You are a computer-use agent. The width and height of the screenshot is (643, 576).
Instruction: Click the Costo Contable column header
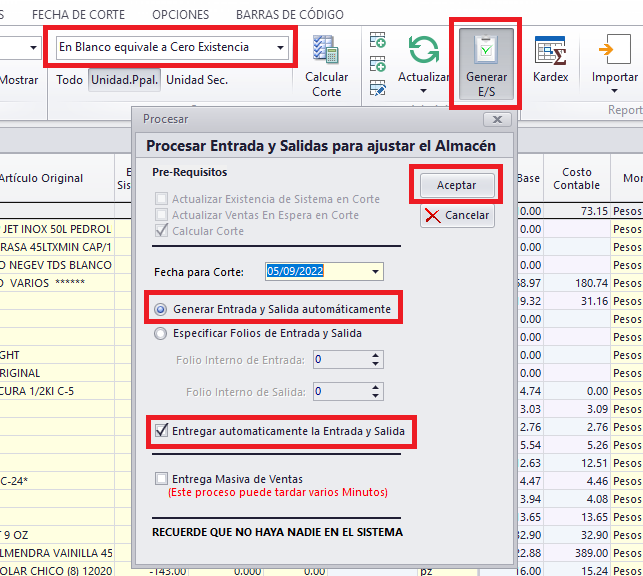coord(576,178)
